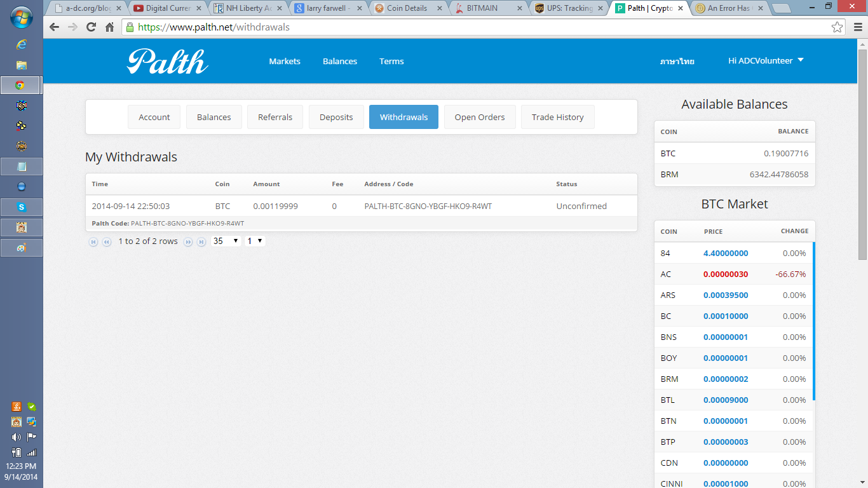Click Markets in the top navigation
868x488 pixels.
285,62
